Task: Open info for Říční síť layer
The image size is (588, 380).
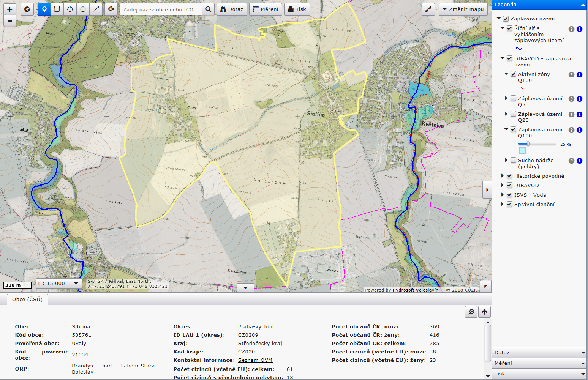Action: tap(579, 29)
